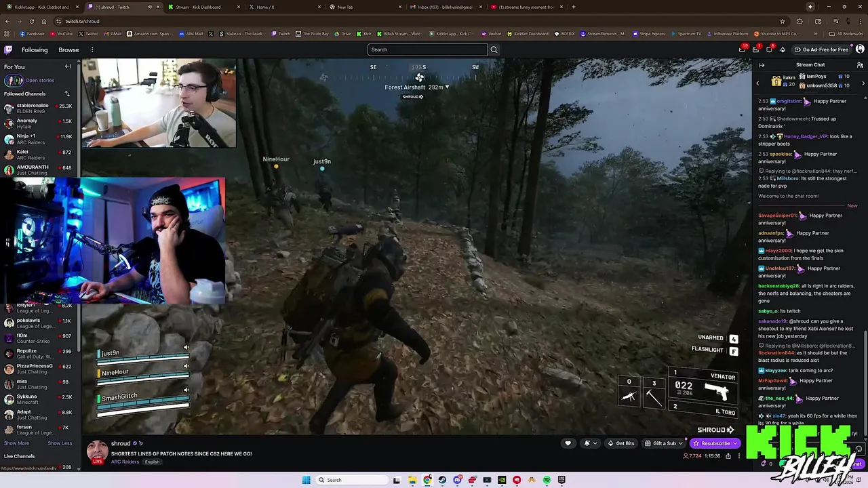Open the Twitch home logo
The height and width of the screenshot is (488, 868).
8,49
